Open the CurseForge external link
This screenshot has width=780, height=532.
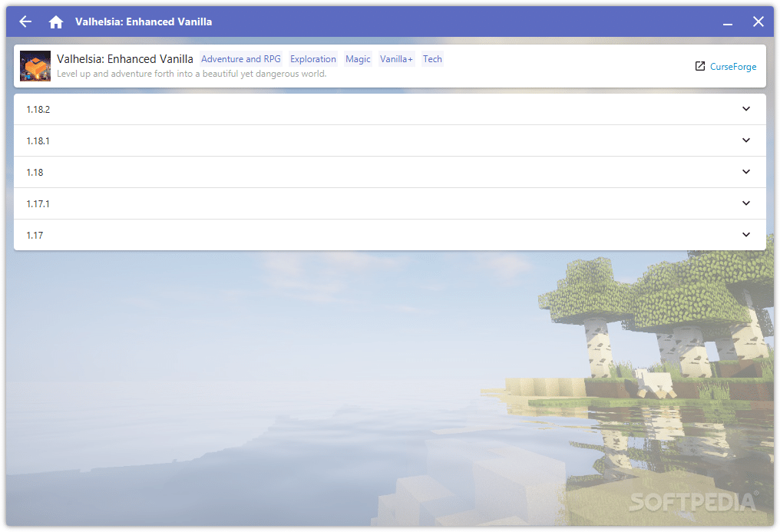click(x=732, y=67)
